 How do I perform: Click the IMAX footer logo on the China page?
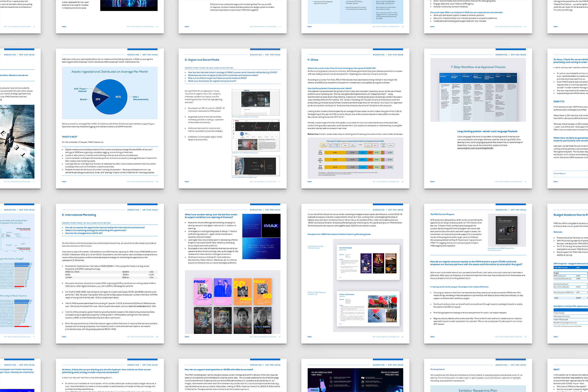click(x=309, y=182)
